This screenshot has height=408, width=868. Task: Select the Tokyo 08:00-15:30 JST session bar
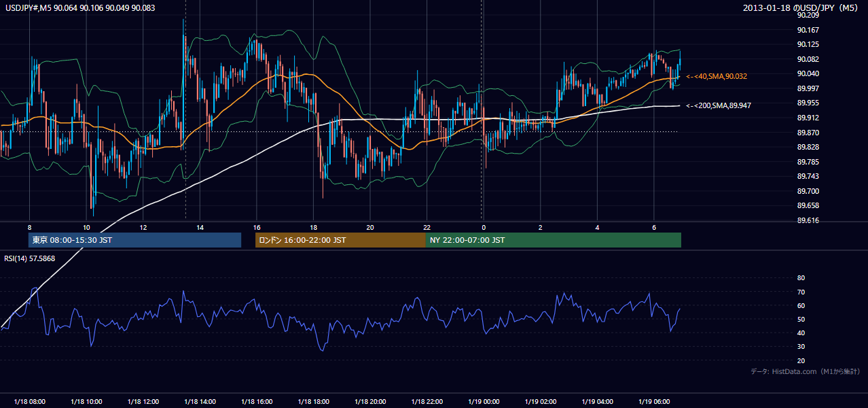[134, 240]
